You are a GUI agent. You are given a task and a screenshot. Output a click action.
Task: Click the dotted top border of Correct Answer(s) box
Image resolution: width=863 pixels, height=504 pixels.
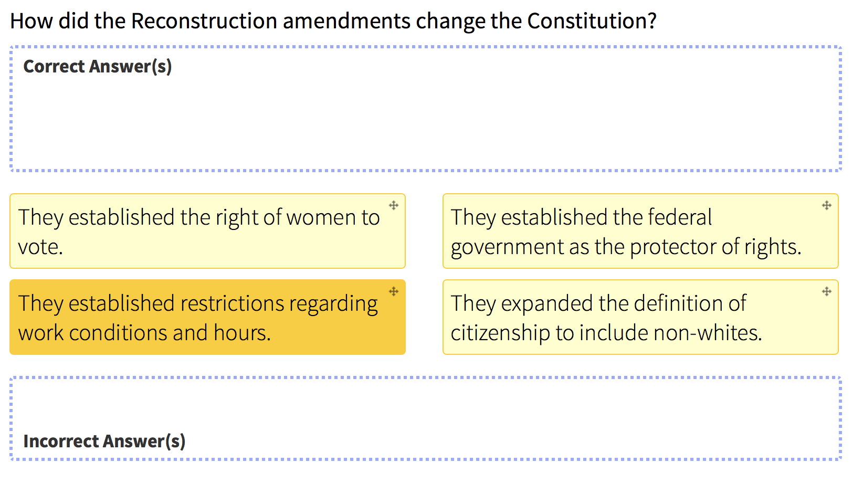pos(426,47)
